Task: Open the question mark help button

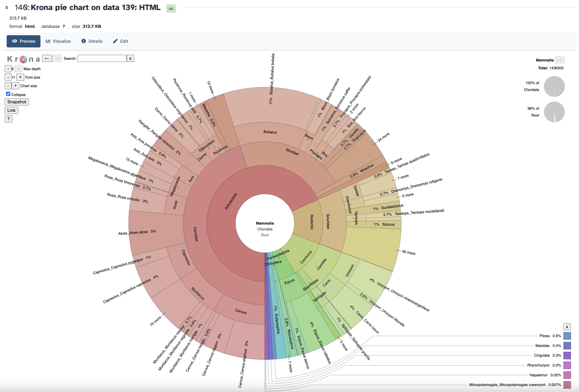Action: [9, 119]
